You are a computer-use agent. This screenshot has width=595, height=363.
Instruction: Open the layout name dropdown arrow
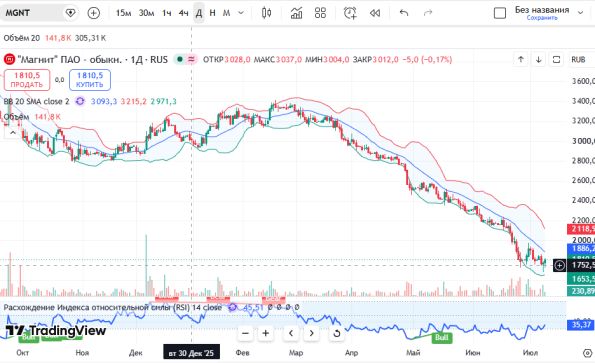click(x=580, y=13)
